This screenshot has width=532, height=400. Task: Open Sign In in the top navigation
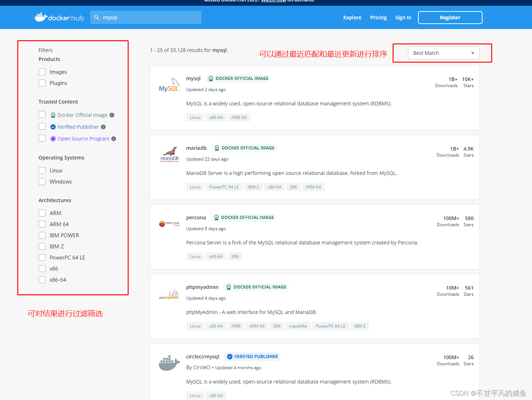pyautogui.click(x=403, y=18)
